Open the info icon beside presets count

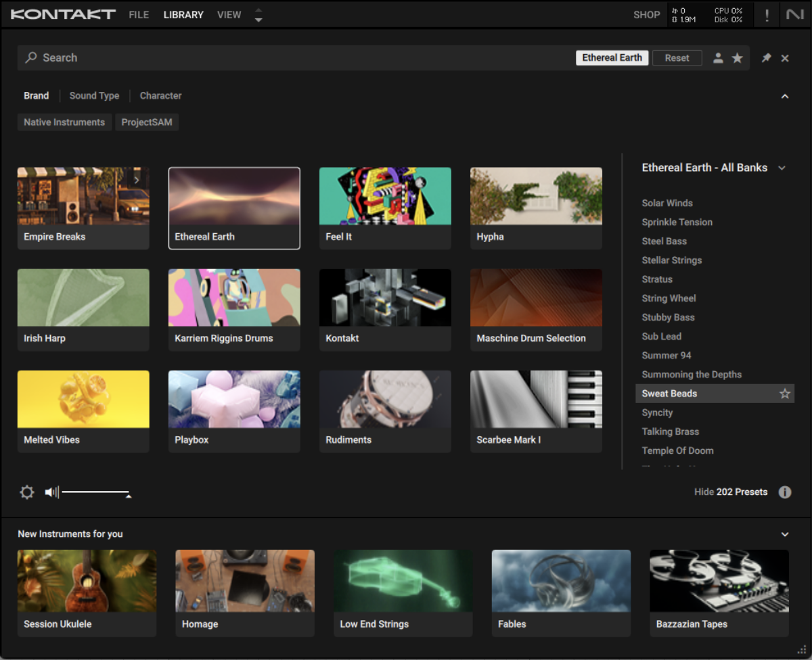(x=785, y=492)
